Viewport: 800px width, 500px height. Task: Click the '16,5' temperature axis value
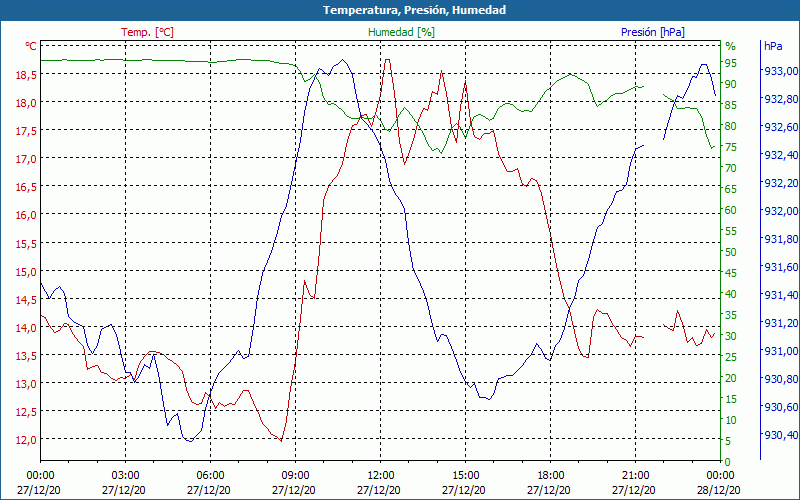click(x=26, y=187)
